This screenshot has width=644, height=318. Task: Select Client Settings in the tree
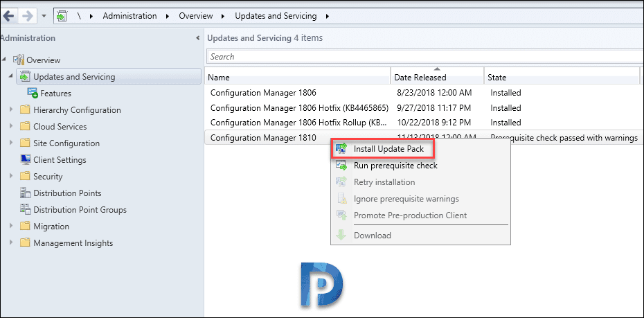60,160
